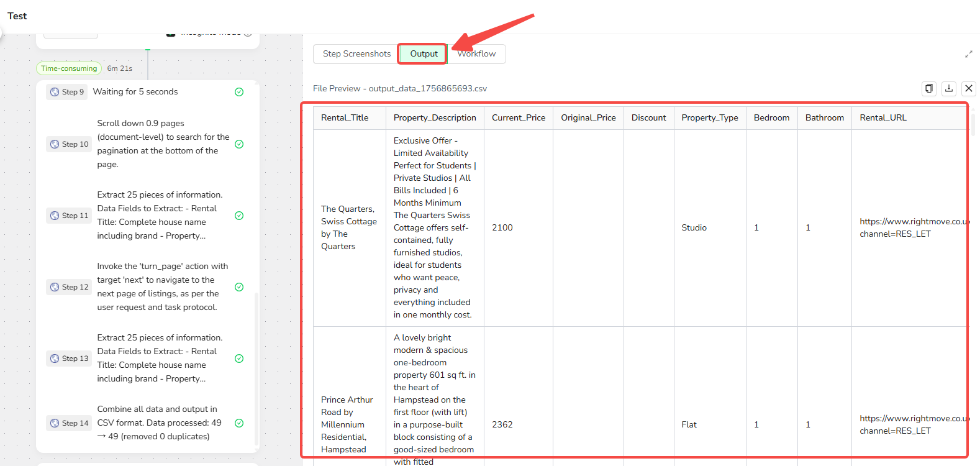Open the Workflow tab

pos(476,53)
